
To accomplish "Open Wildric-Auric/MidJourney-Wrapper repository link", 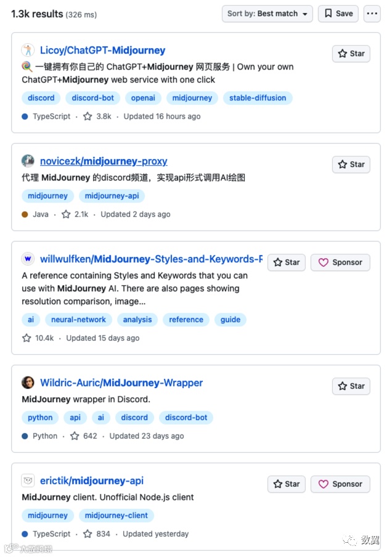I will (121, 383).
